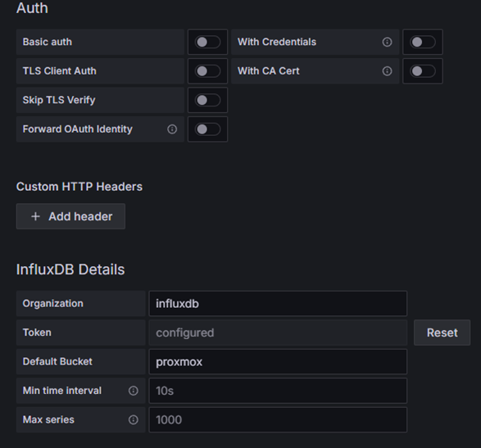
Task: Open the Min time interval info icon
Action: [x=133, y=391]
